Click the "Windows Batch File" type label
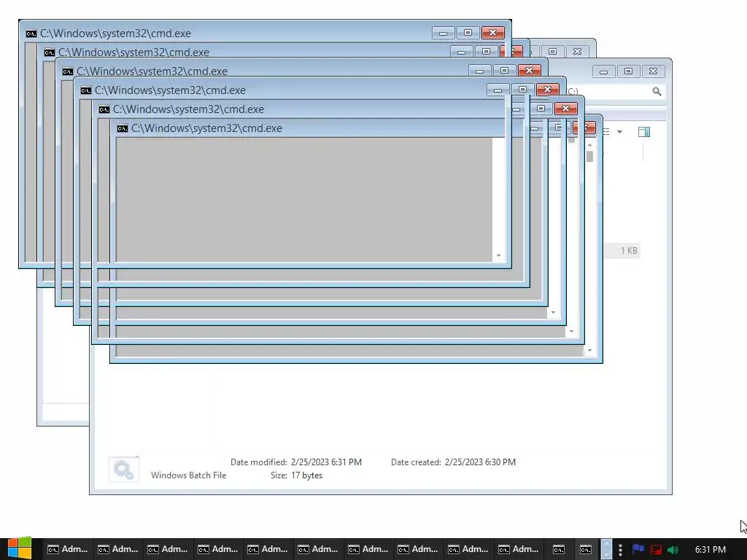Viewport: 747px width, 560px height. click(x=189, y=475)
